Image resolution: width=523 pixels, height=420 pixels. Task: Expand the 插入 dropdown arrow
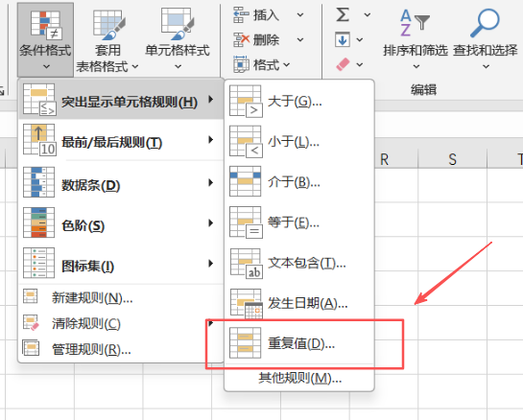point(300,15)
